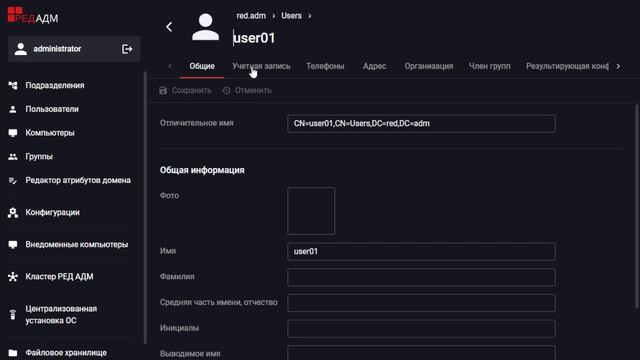640x360 pixels.
Task: Click the Имя field with user01
Action: point(421,251)
